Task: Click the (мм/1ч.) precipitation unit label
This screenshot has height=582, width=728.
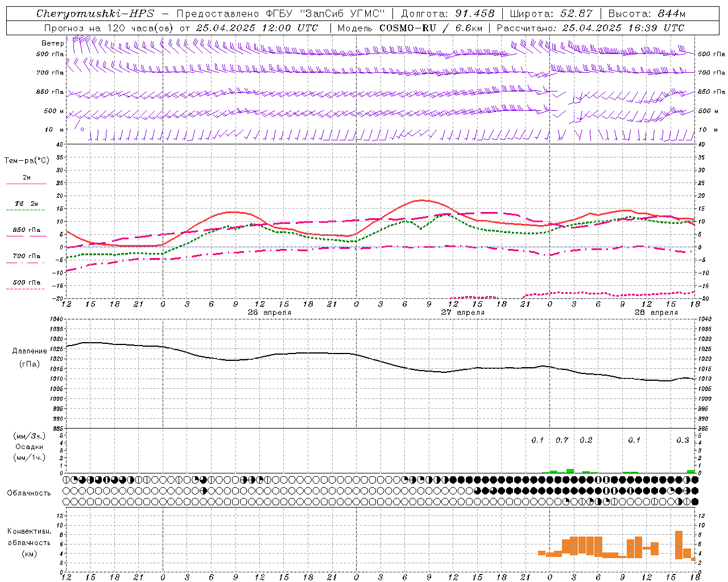Action: pyautogui.click(x=29, y=458)
